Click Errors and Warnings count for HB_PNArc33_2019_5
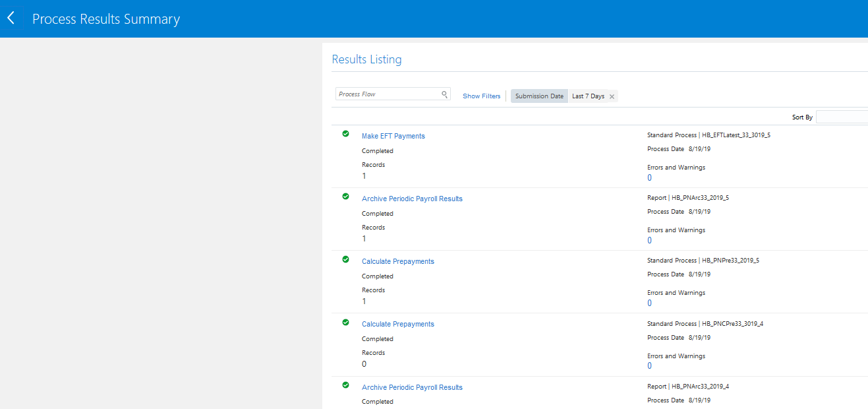 point(649,241)
